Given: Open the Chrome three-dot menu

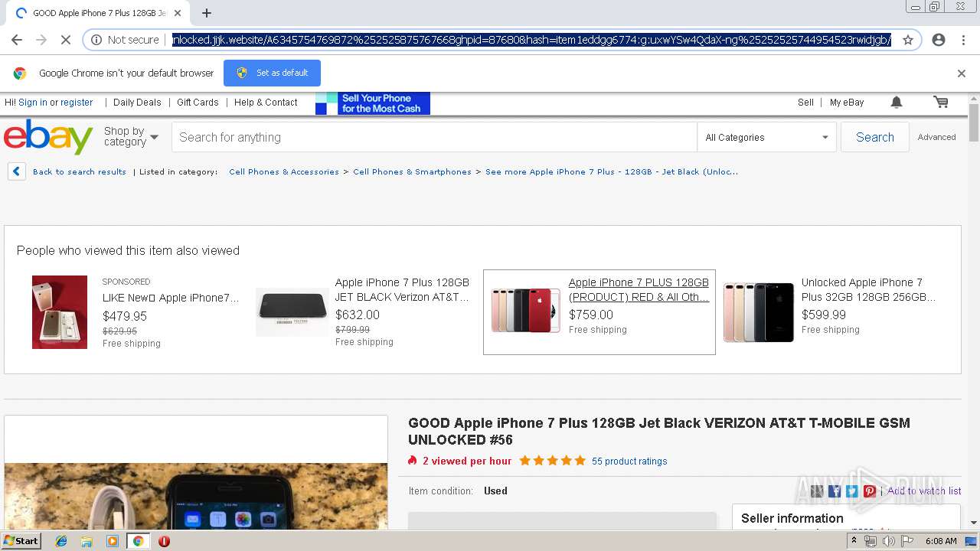Looking at the screenshot, I should click(x=963, y=40).
